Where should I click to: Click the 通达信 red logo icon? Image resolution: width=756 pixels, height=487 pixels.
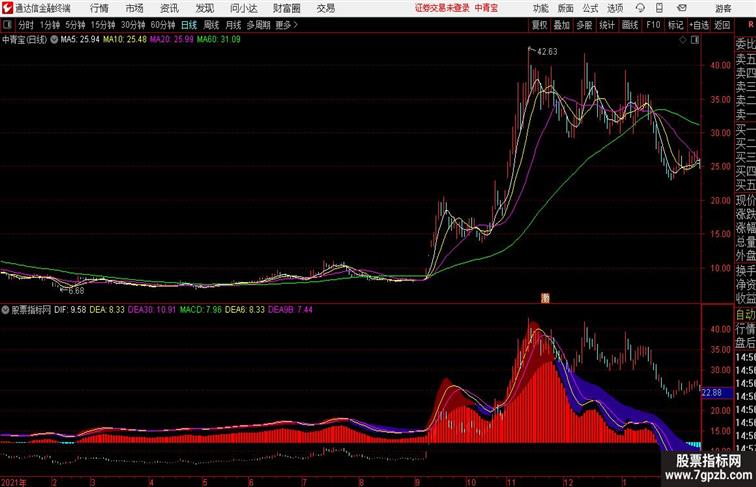tap(7, 8)
